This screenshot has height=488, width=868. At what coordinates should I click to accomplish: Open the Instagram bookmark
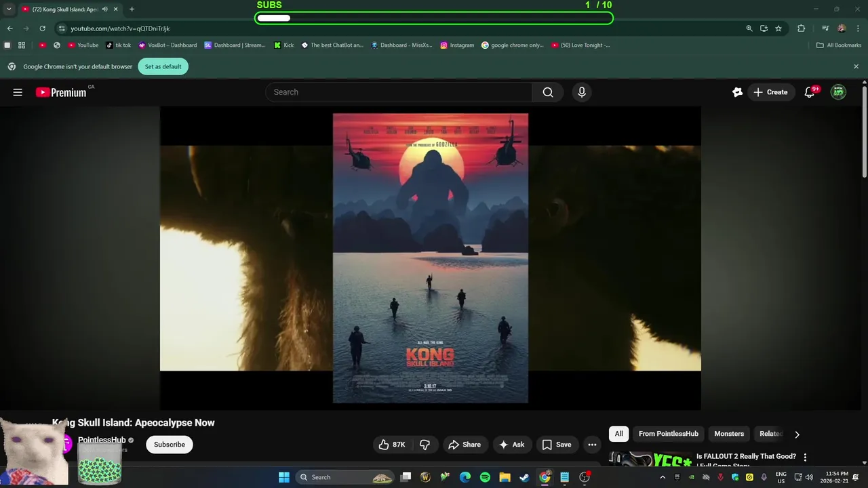457,45
